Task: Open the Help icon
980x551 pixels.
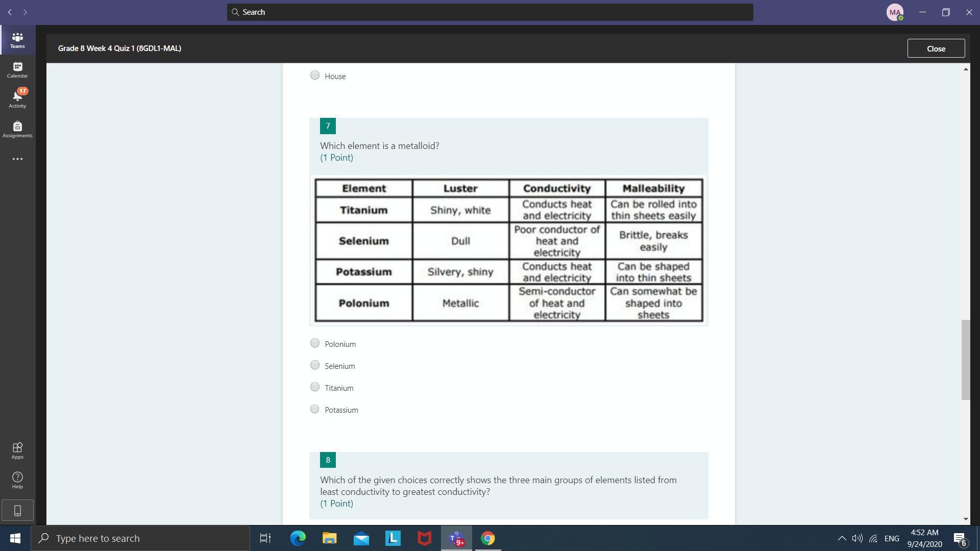Action: point(17,480)
